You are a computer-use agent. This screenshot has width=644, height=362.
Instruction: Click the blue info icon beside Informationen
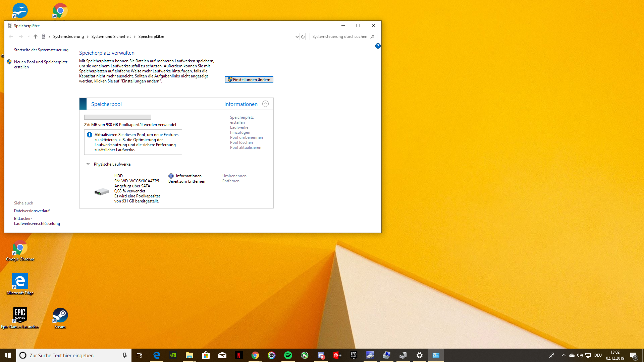pyautogui.click(x=171, y=176)
